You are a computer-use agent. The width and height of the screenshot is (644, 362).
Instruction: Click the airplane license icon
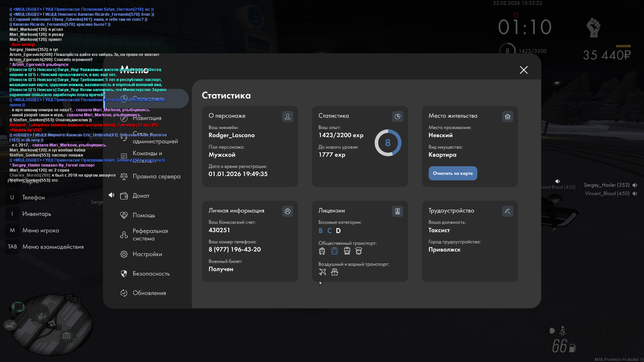[322, 272]
